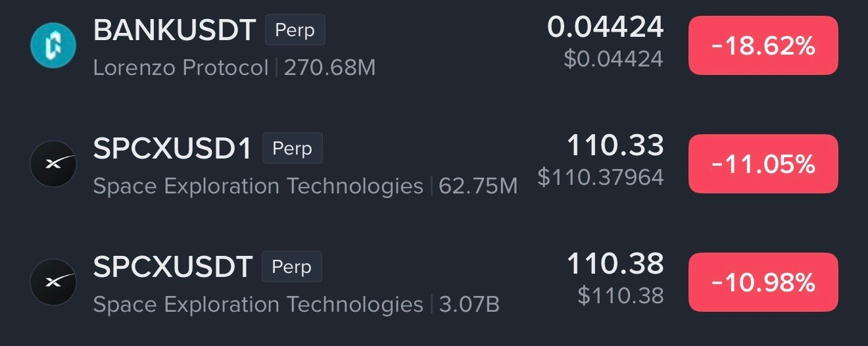Click the Lorenzo Protocol 270.68M volume text

click(330, 68)
